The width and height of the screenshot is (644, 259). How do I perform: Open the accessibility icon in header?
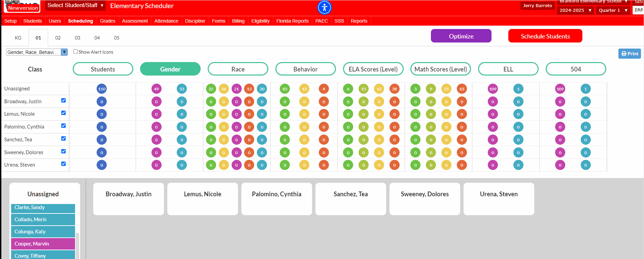click(325, 7)
